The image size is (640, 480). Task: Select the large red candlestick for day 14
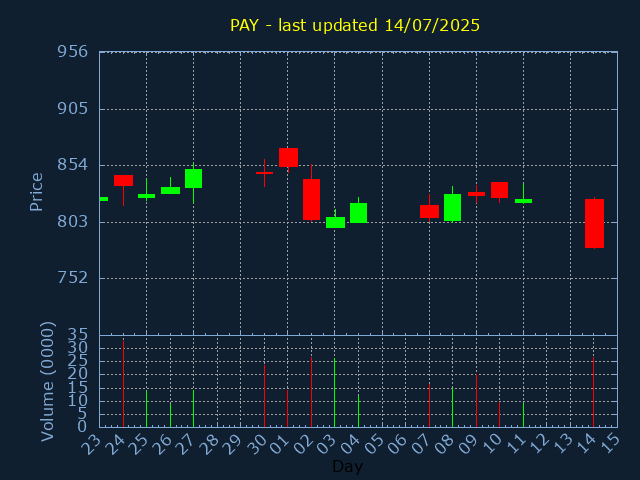[x=594, y=223]
